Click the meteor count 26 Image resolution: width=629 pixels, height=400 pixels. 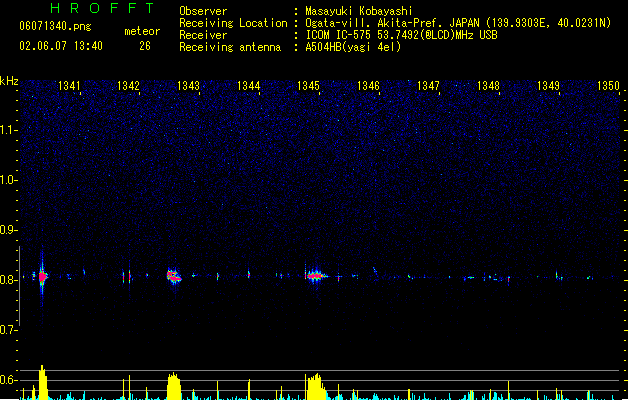[145, 46]
